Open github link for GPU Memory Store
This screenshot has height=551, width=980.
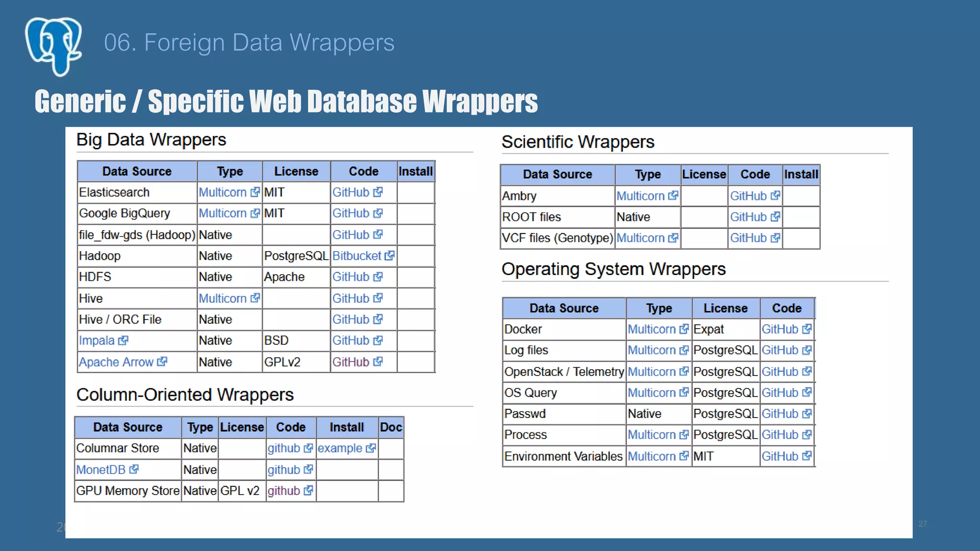coord(290,491)
